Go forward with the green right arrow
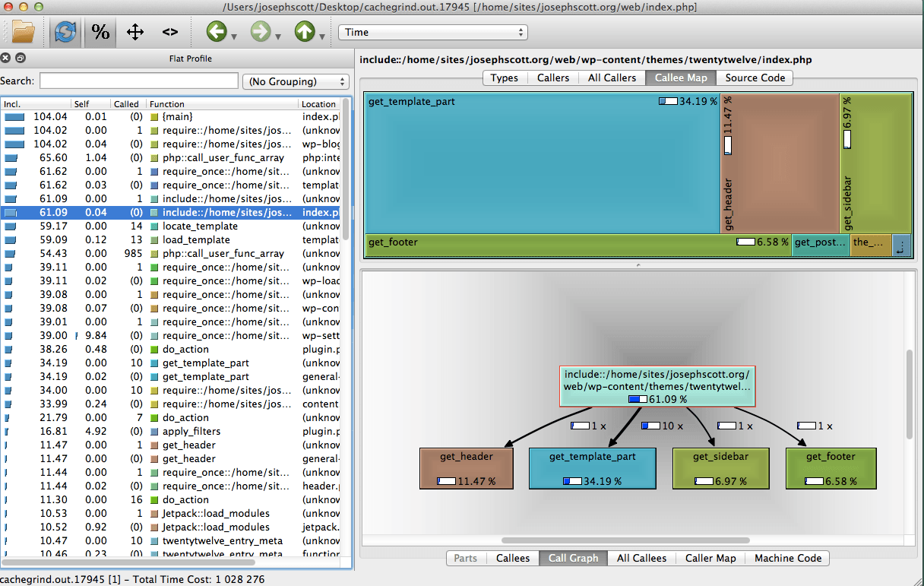 point(261,32)
